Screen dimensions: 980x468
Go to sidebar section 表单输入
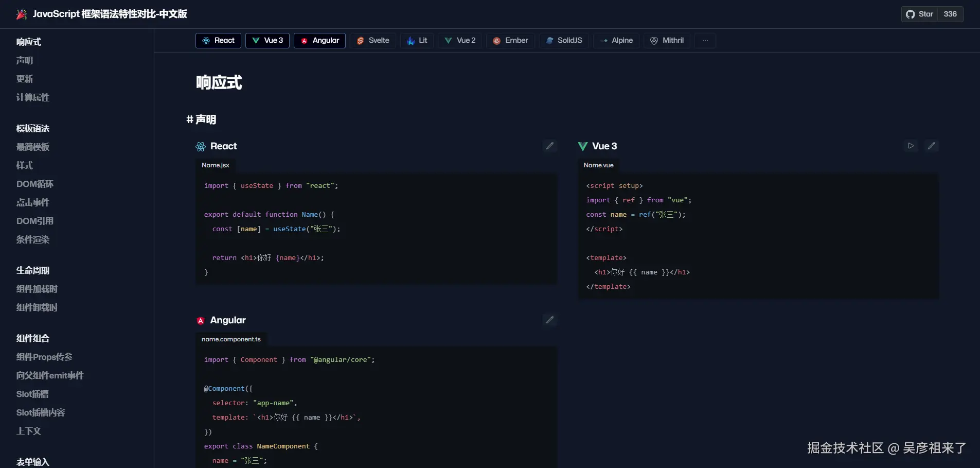[33, 462]
